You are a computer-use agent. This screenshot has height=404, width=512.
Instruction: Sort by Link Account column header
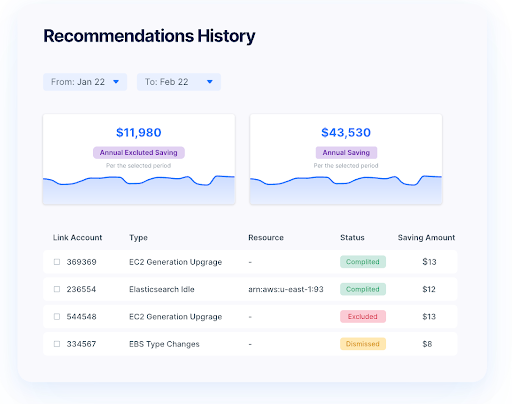point(77,238)
